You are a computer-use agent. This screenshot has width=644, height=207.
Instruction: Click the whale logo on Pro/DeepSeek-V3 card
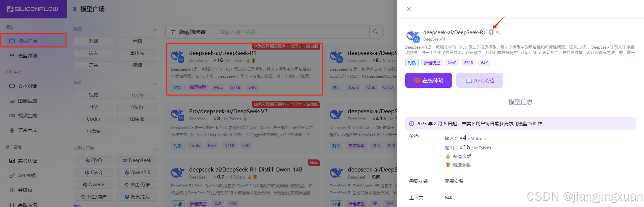pos(177,115)
